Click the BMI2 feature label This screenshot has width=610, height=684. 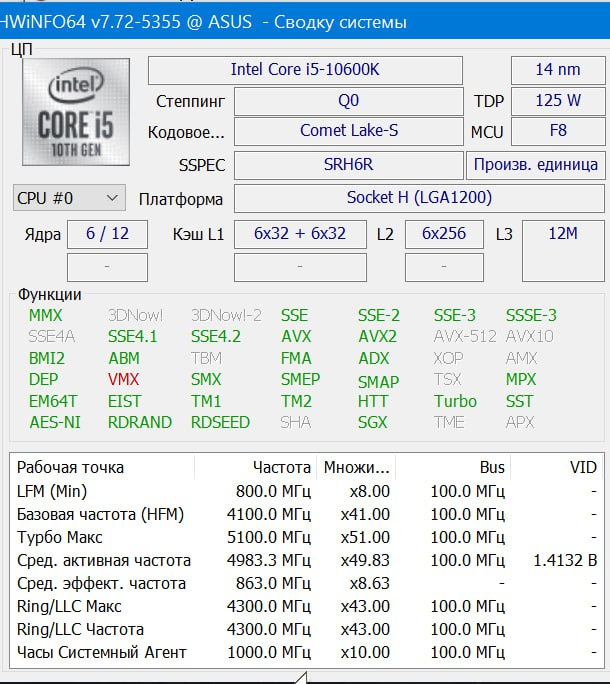pyautogui.click(x=47, y=359)
